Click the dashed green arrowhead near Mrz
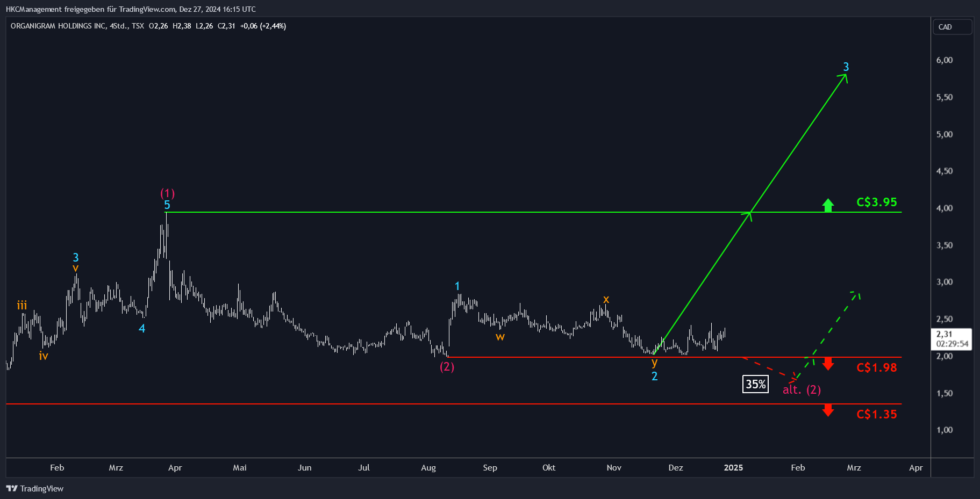Viewport: 980px width, 499px height. [856, 295]
